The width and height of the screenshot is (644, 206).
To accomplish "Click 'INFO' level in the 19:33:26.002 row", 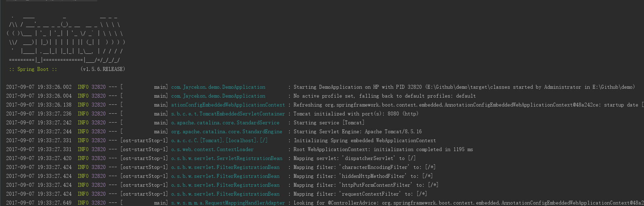I will click(83, 87).
